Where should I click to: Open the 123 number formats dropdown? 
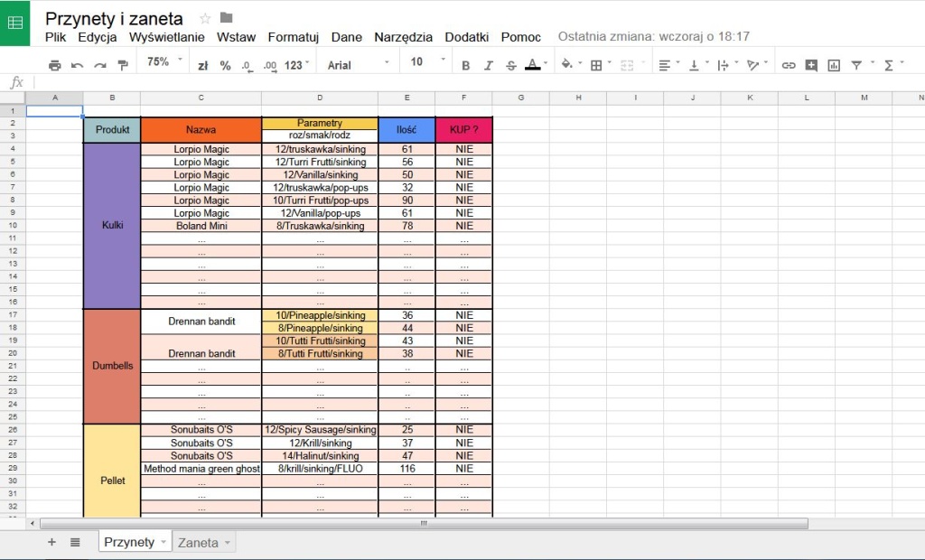[x=296, y=66]
